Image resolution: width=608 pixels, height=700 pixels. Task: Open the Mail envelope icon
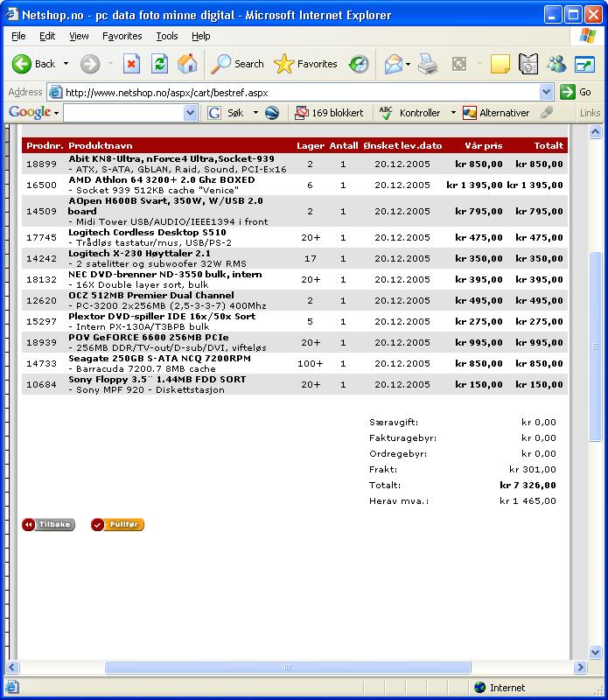point(394,64)
